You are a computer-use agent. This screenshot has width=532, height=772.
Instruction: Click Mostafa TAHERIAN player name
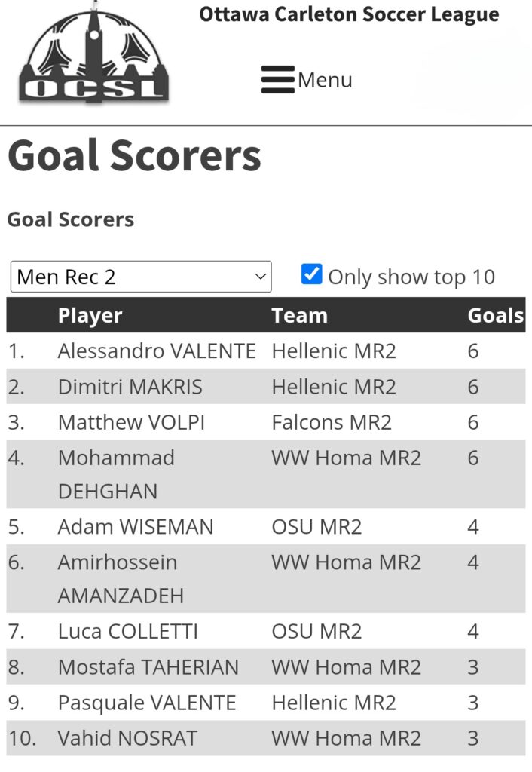[x=148, y=667]
